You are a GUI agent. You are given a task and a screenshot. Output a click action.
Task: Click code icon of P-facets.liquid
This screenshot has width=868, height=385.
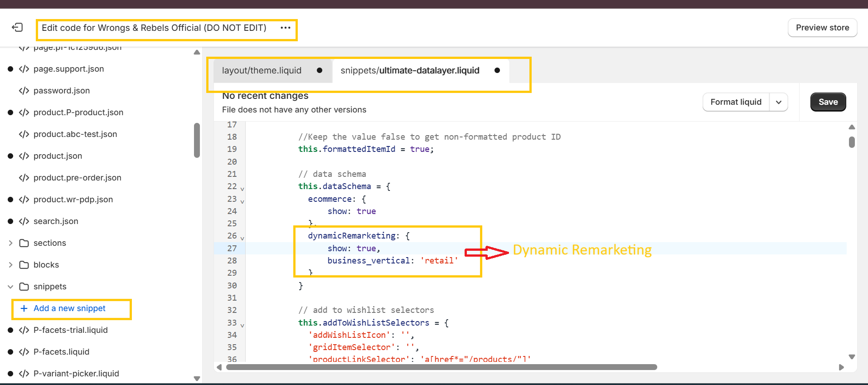click(x=24, y=352)
